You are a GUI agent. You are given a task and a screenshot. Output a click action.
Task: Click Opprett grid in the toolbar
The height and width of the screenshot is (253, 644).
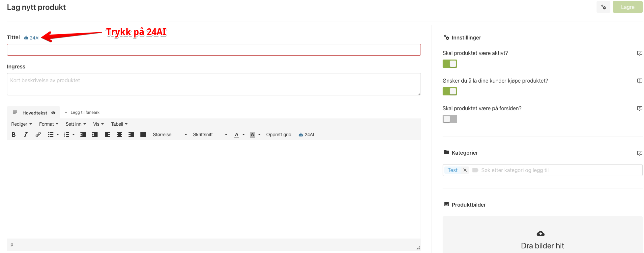click(278, 135)
